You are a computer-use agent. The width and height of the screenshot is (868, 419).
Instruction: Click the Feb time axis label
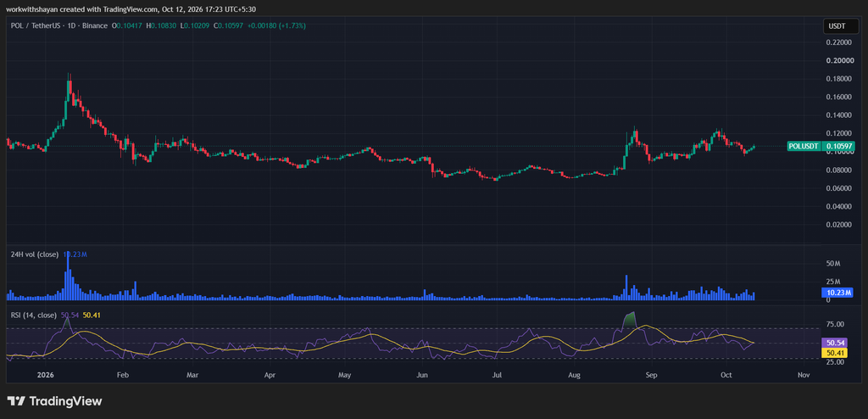pos(123,375)
